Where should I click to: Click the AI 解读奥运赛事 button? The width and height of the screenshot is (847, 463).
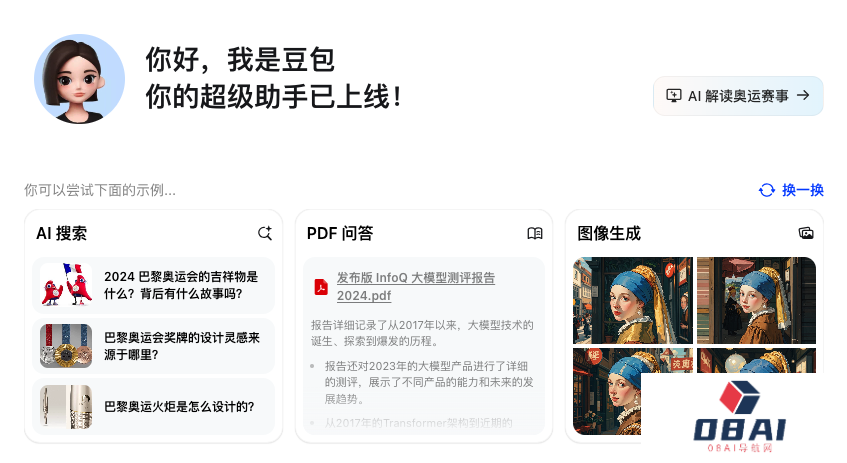(738, 96)
